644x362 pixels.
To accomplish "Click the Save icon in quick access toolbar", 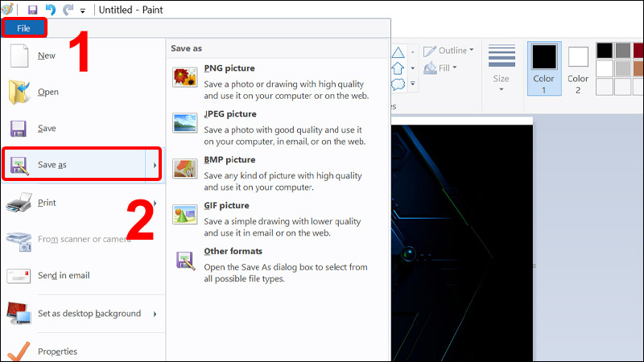I will [x=32, y=10].
